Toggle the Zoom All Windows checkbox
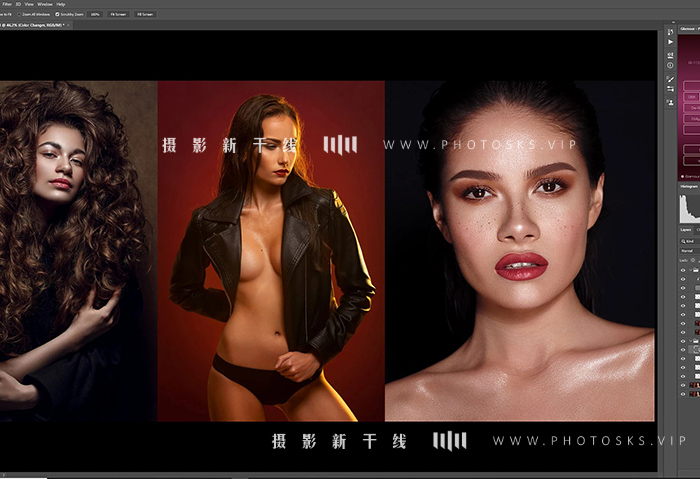This screenshot has height=479, width=700. pyautogui.click(x=19, y=14)
